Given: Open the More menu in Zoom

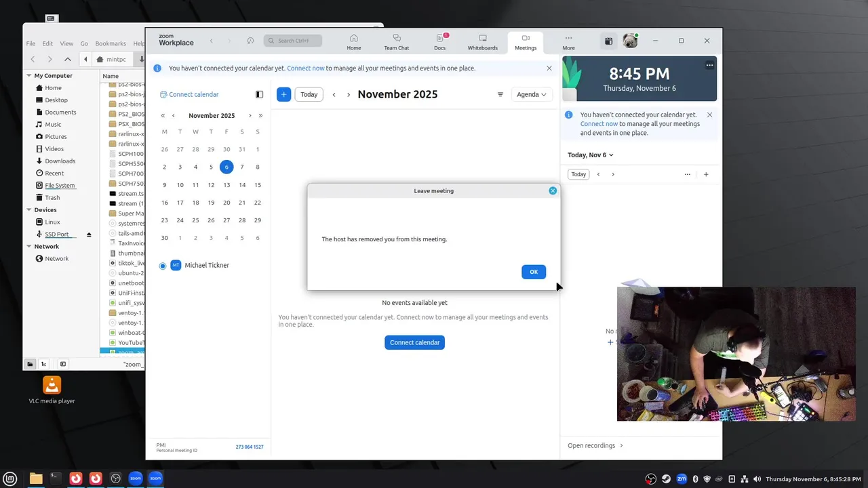Looking at the screenshot, I should point(568,42).
